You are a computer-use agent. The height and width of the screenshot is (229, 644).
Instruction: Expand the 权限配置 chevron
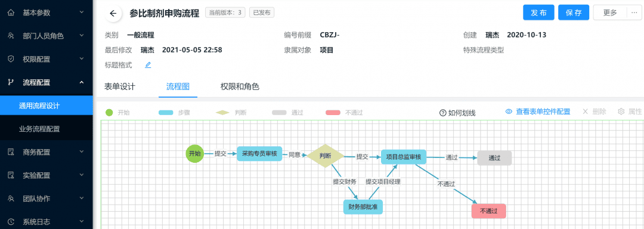coord(82,59)
